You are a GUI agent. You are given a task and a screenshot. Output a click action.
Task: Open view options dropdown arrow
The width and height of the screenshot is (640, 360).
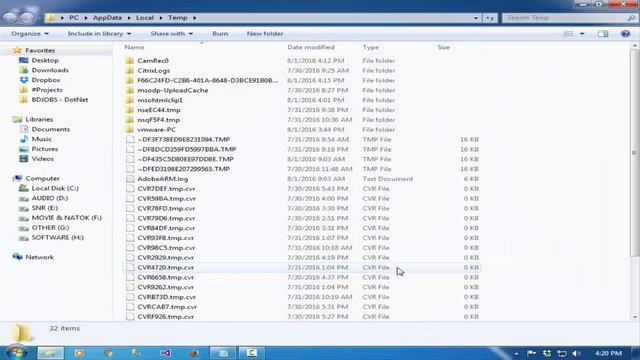point(582,34)
